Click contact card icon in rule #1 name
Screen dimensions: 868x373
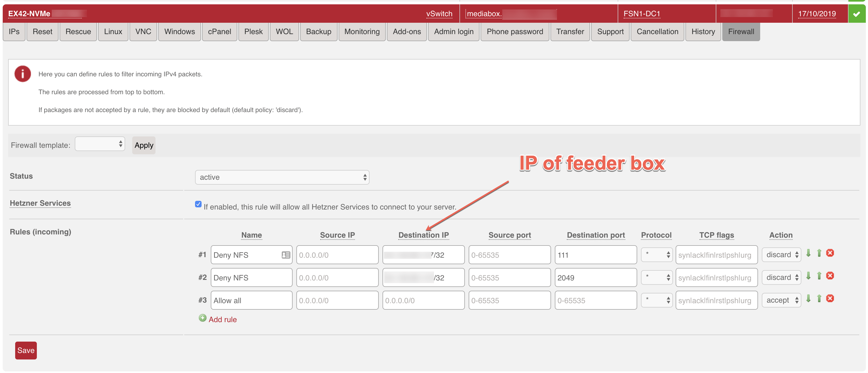[x=286, y=255]
